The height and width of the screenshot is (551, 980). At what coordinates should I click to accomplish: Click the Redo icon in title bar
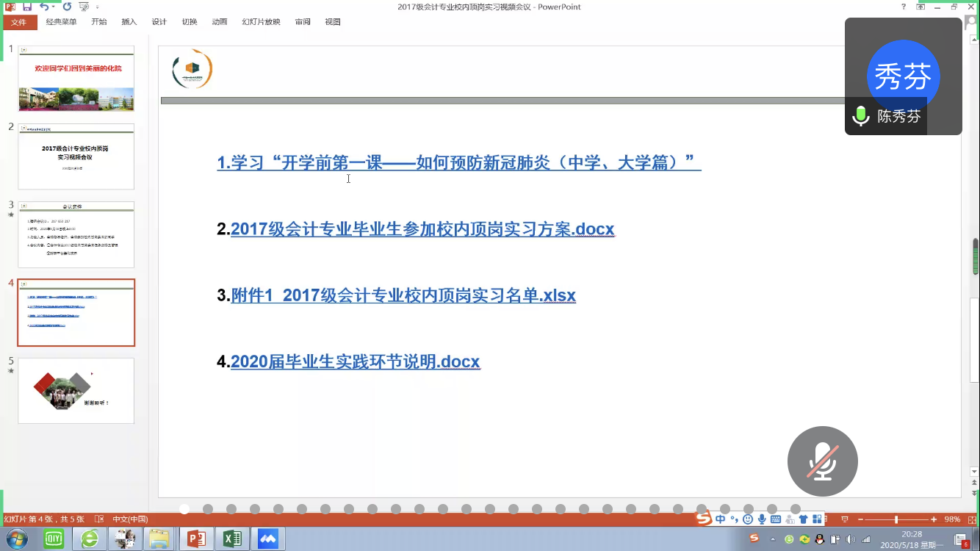tap(67, 7)
